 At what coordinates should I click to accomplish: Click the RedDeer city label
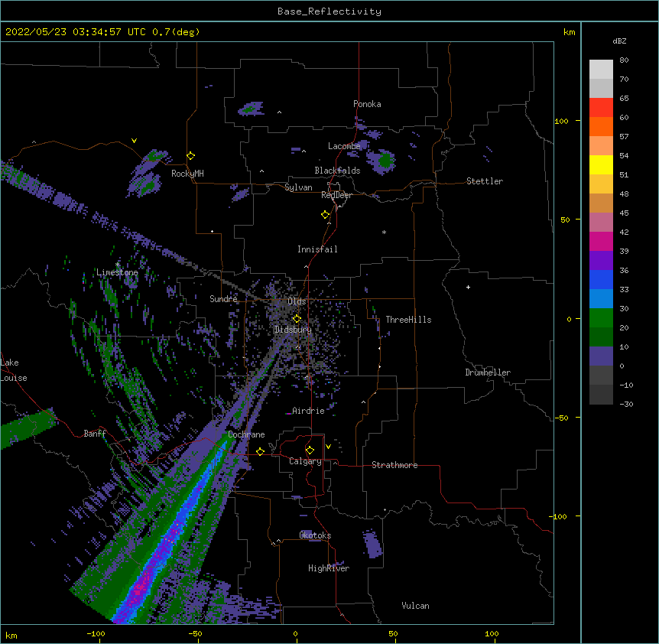tap(336, 195)
